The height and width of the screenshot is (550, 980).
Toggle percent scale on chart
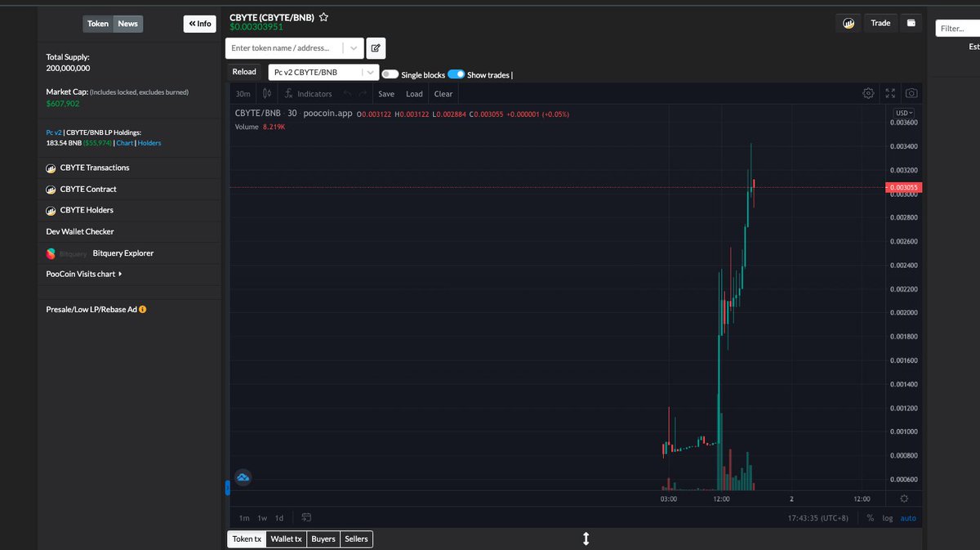[871, 518]
